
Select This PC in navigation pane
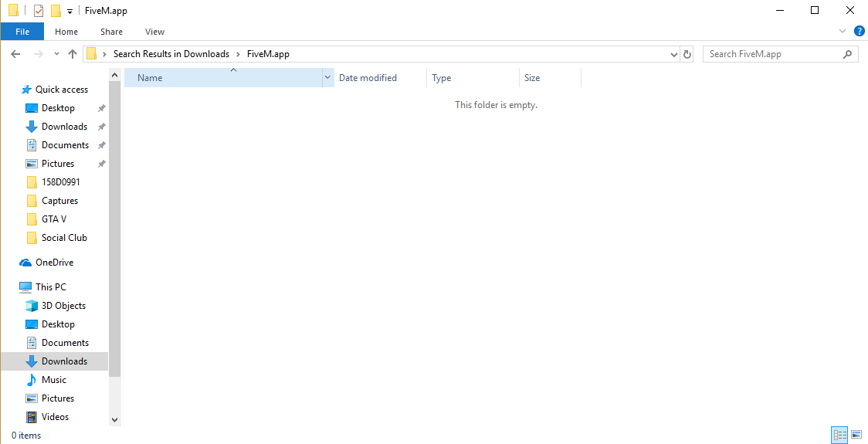click(51, 286)
